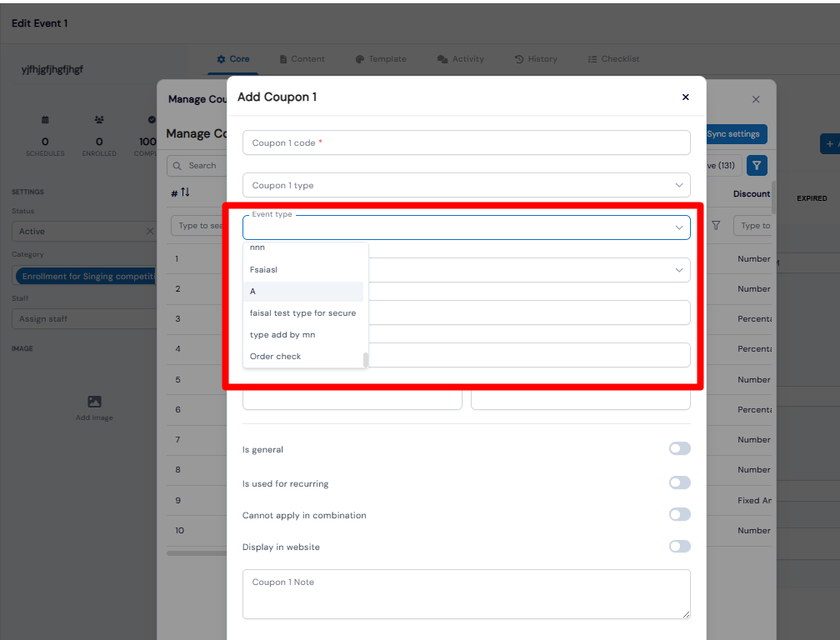The height and width of the screenshot is (640, 840).
Task: Click the Schedules calendar icon
Action: click(x=45, y=119)
